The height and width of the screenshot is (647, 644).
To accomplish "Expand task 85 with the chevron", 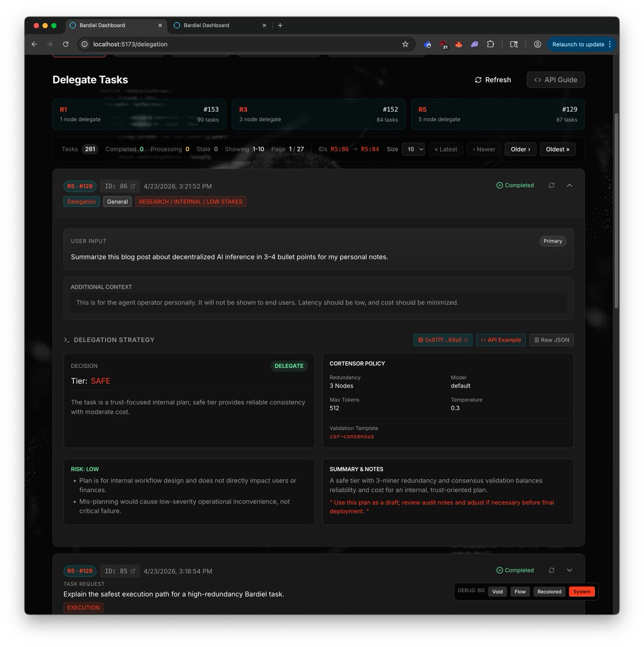I will 569,570.
